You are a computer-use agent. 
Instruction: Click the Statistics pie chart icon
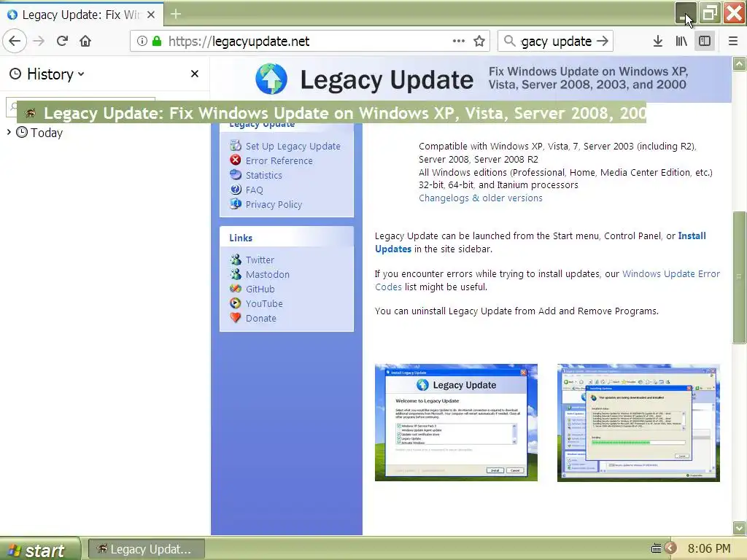236,174
